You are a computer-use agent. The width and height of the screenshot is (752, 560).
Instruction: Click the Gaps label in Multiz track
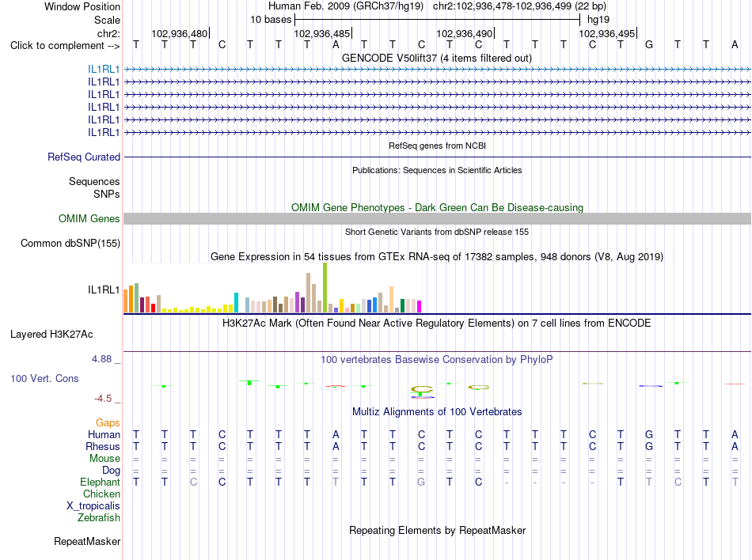(108, 422)
